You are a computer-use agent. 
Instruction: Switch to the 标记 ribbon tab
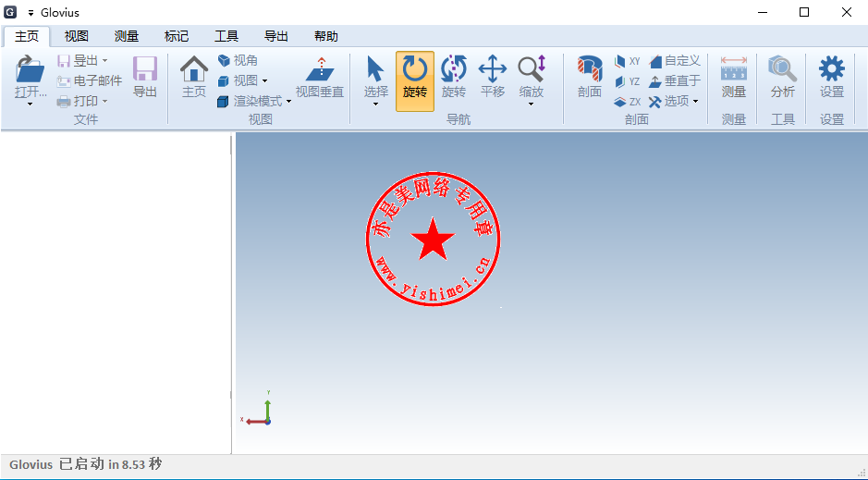coord(177,37)
